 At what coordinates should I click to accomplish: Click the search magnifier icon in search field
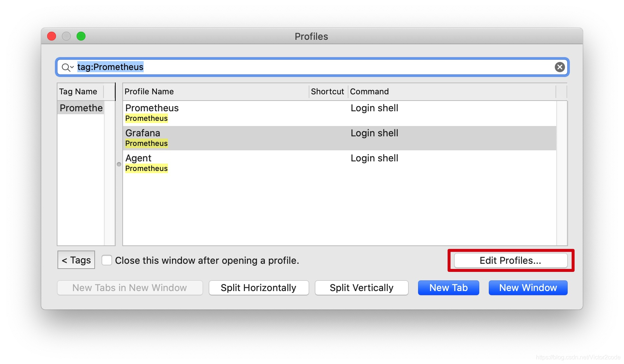coord(66,67)
